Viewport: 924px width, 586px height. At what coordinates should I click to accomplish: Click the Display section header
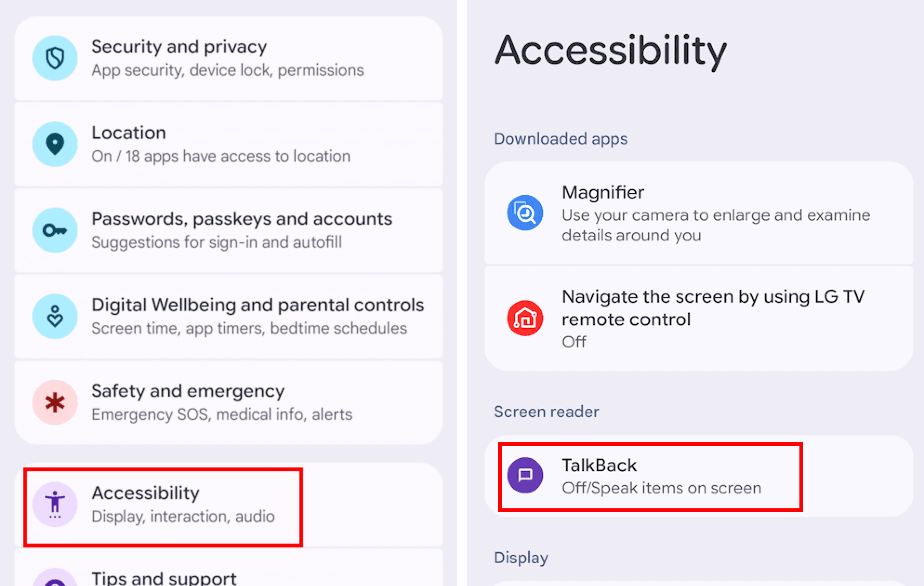click(521, 558)
